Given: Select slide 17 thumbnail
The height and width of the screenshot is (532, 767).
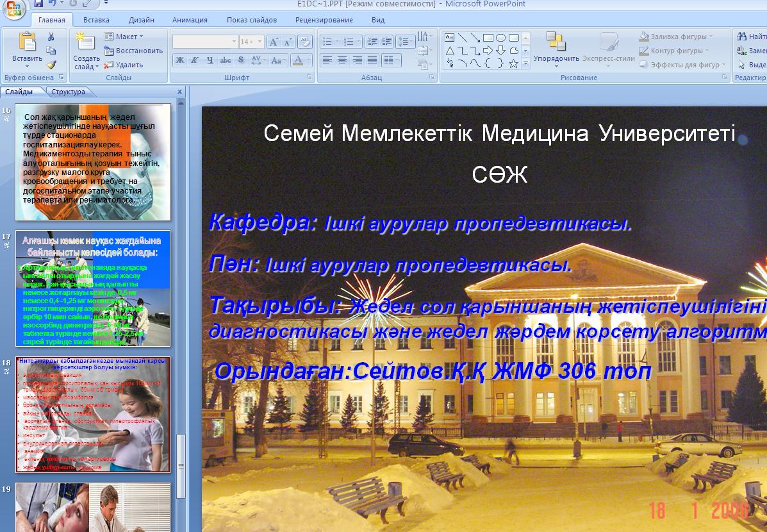Looking at the screenshot, I should [x=93, y=288].
